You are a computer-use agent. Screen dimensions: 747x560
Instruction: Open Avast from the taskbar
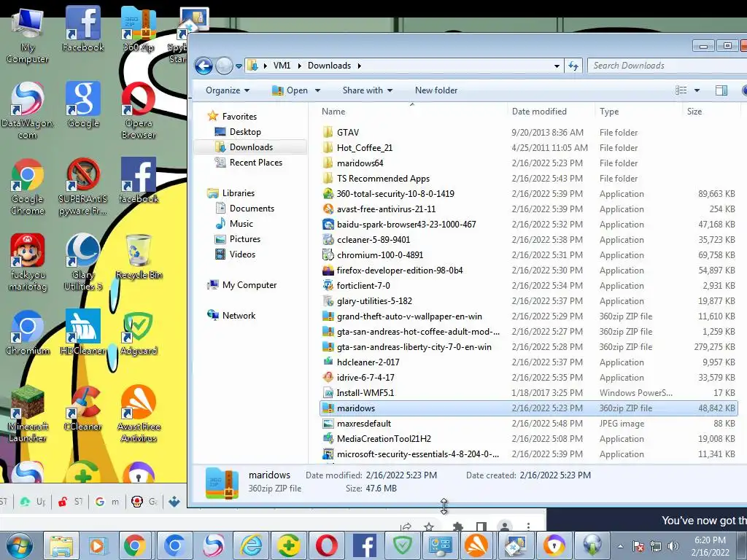coord(477,545)
